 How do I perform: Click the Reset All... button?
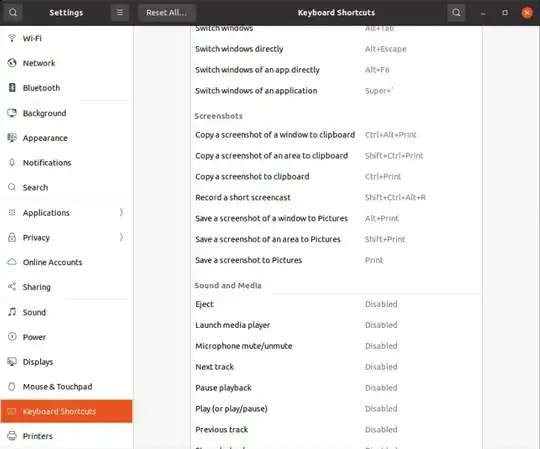click(167, 13)
